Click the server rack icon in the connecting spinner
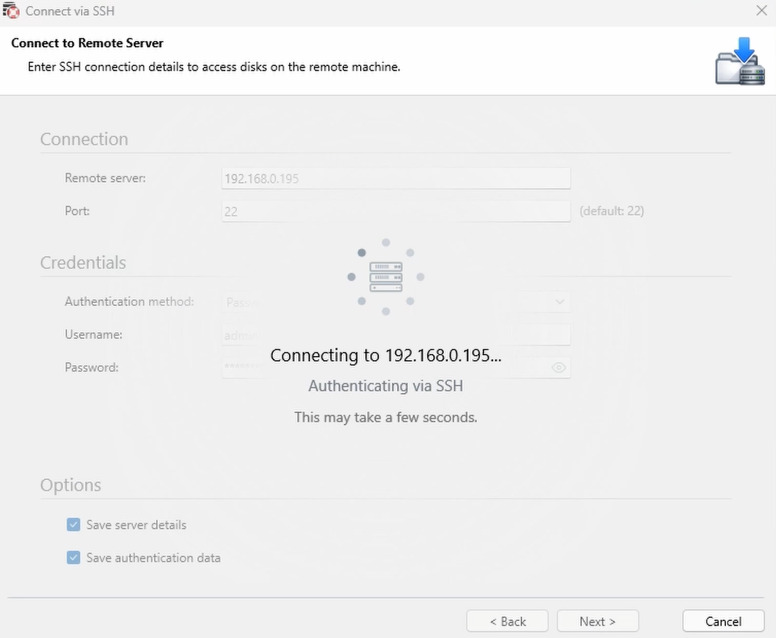Screen dimensions: 776x638 click(x=386, y=277)
